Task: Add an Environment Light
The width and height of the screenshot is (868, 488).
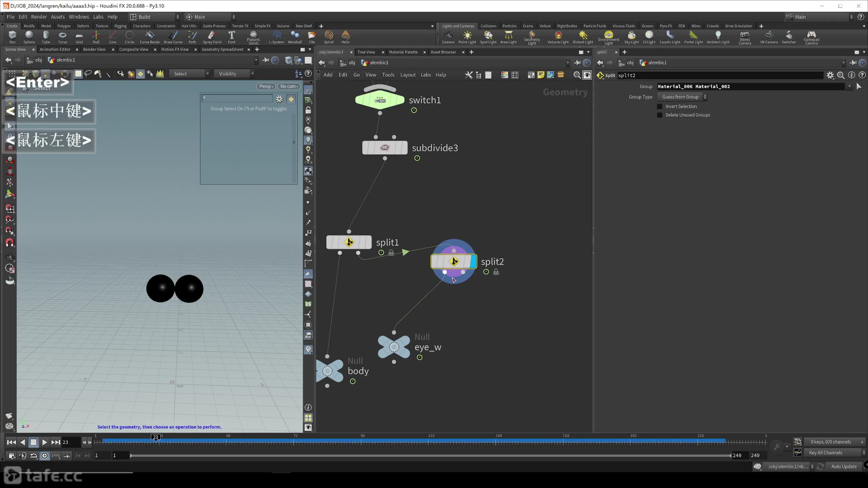Action: point(609,38)
